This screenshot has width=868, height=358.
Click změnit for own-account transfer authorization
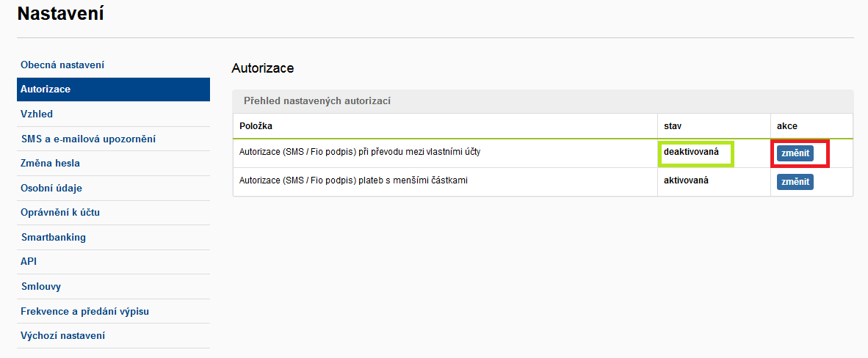pos(795,153)
